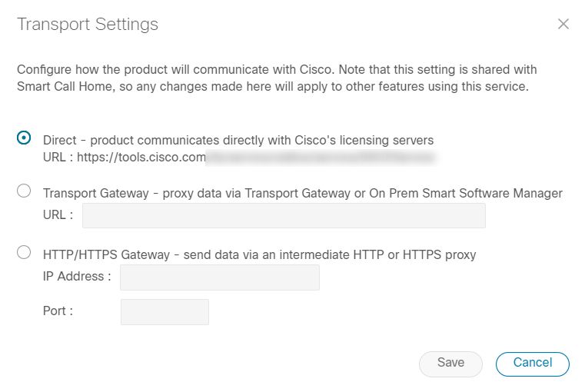Screen dimensions: 585x392
Task: Click the Transport Settings dialog title
Action: click(88, 25)
